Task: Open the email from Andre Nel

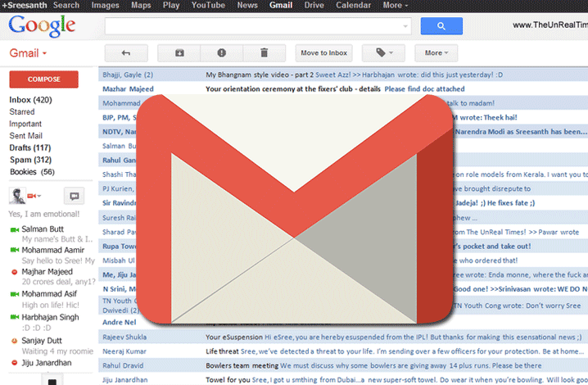Action: [120, 322]
